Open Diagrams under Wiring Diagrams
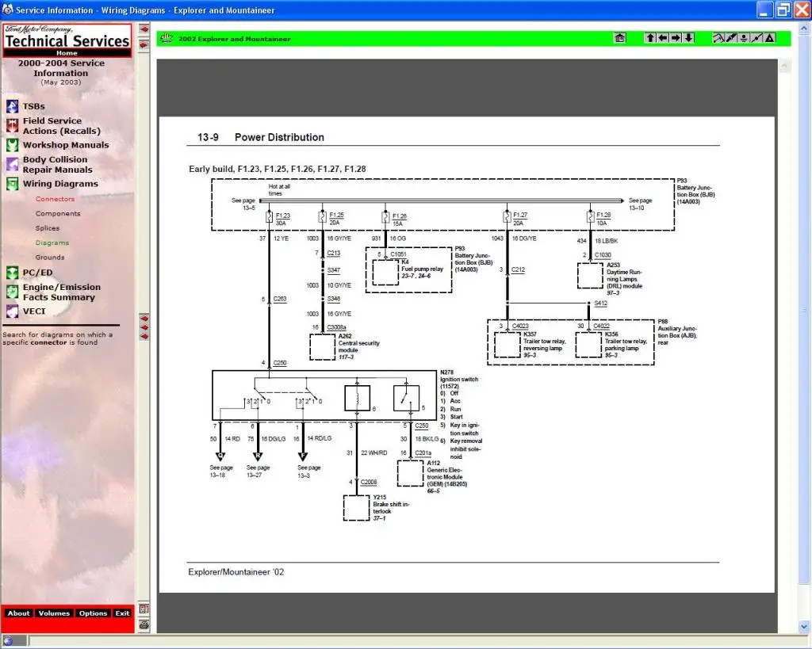This screenshot has width=812, height=649. 52,242
